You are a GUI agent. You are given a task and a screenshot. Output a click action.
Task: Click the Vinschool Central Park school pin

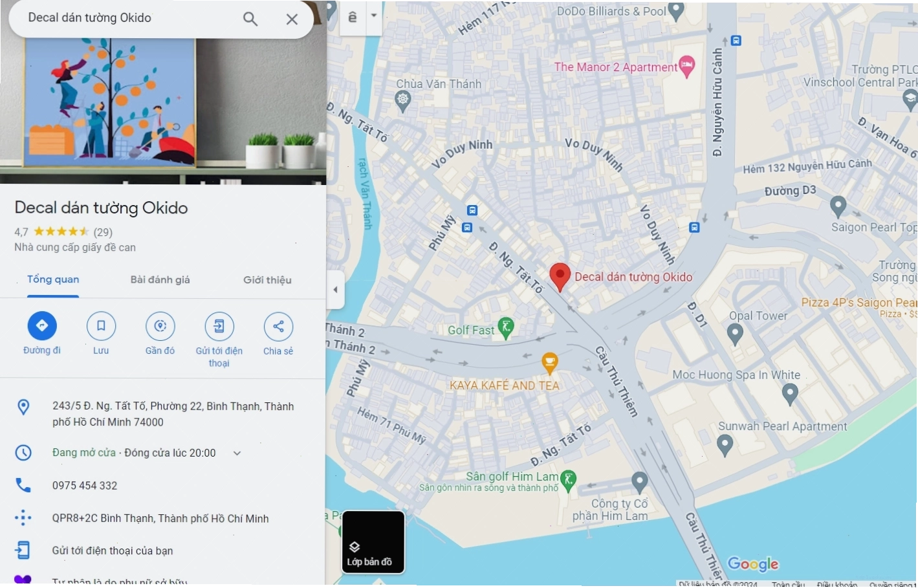(x=910, y=99)
